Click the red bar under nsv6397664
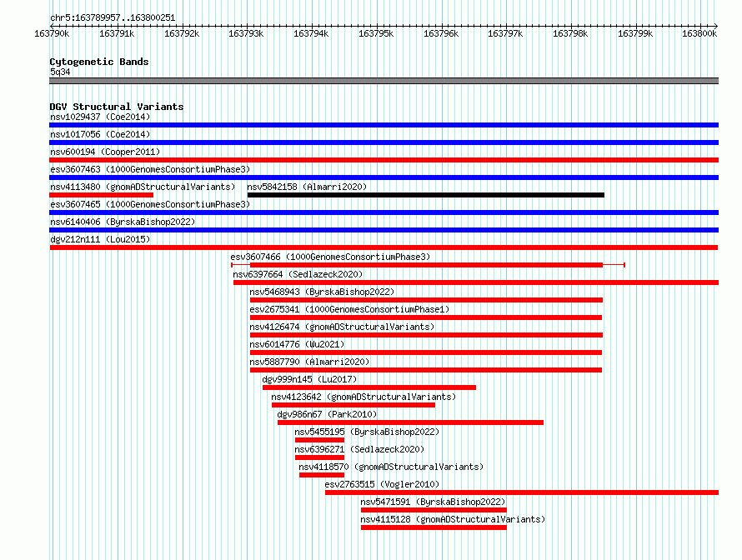The image size is (742, 560). pyautogui.click(x=476, y=282)
